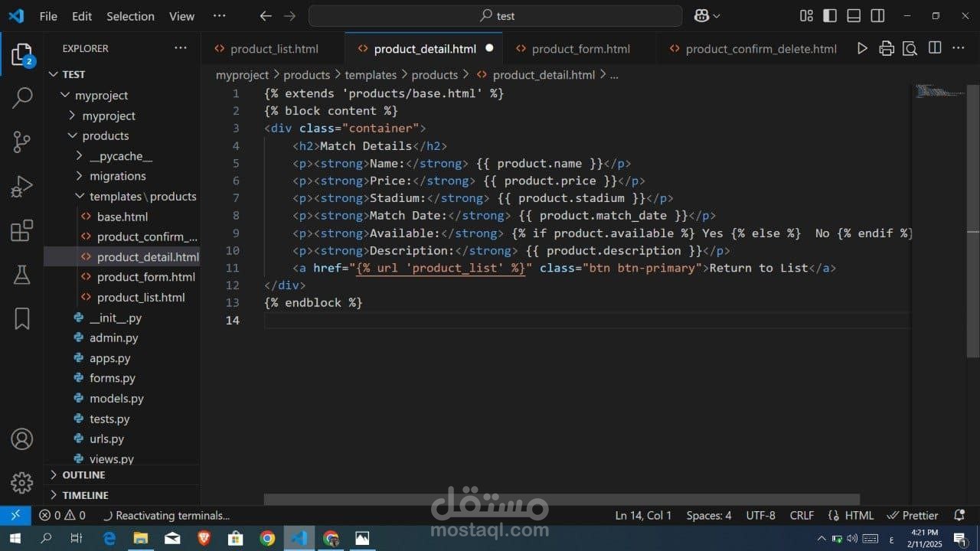Open the remote window status icon
The width and height of the screenshot is (980, 551).
[15, 515]
